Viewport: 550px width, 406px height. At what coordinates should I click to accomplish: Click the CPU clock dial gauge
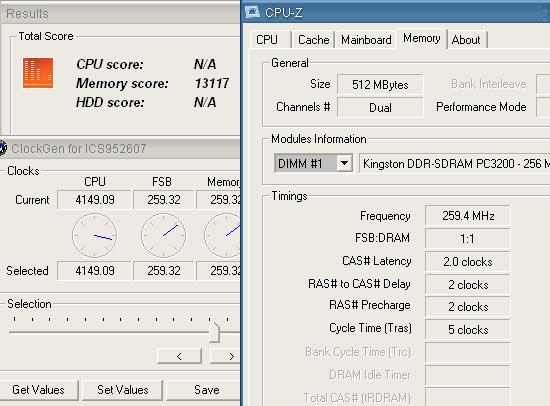point(94,236)
